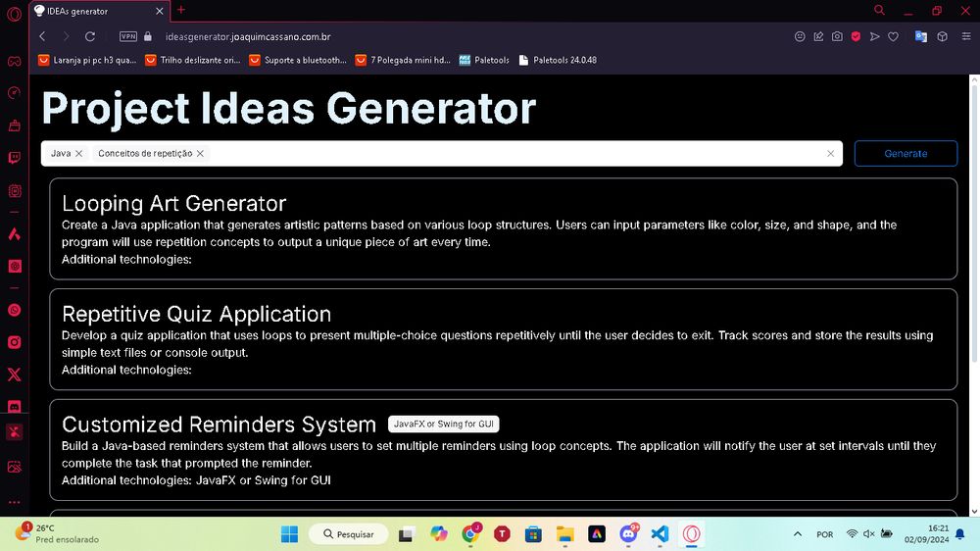Open Aria AI icon in sidebar
980x551 pixels.
(14, 234)
